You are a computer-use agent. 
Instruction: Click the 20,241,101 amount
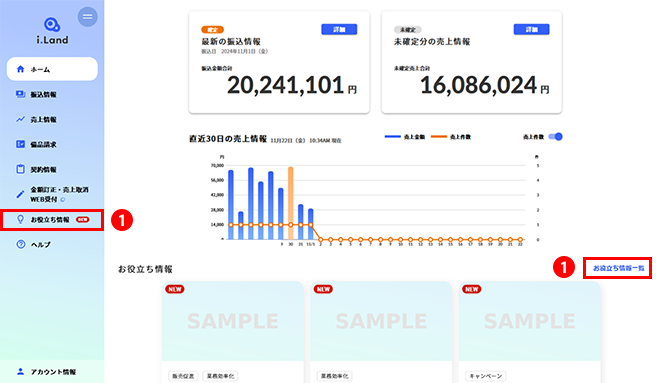(286, 85)
